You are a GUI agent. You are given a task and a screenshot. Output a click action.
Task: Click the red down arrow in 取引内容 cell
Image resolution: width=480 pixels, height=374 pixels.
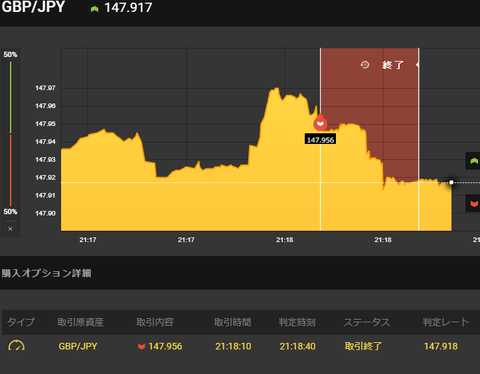point(142,347)
